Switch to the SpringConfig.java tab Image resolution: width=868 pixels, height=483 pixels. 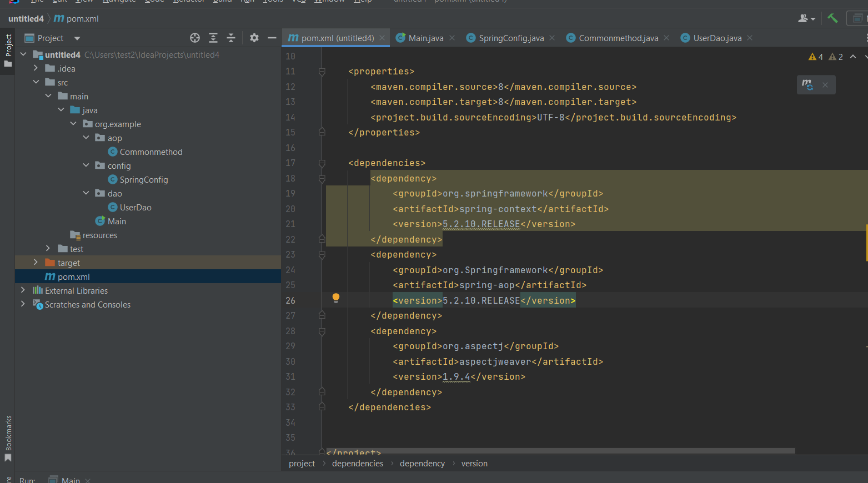511,38
